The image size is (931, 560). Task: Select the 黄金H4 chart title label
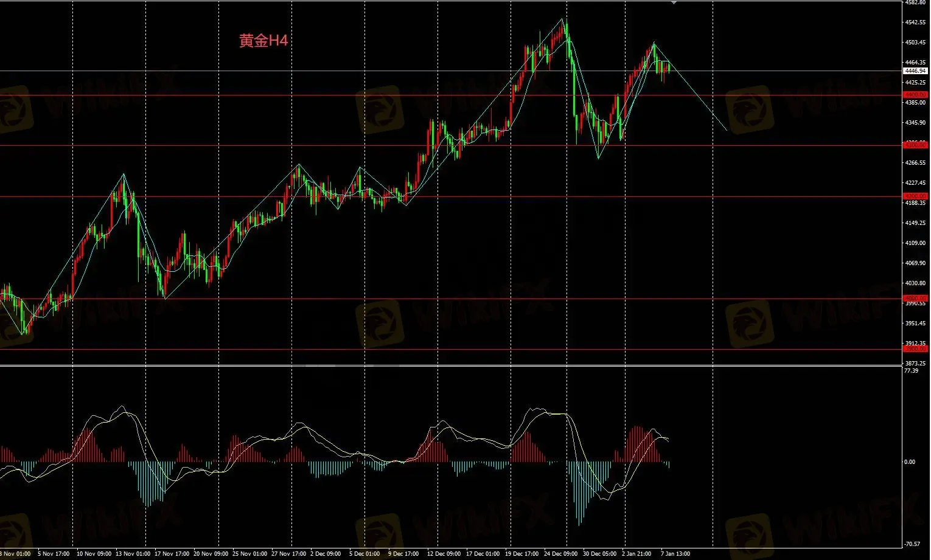click(263, 41)
